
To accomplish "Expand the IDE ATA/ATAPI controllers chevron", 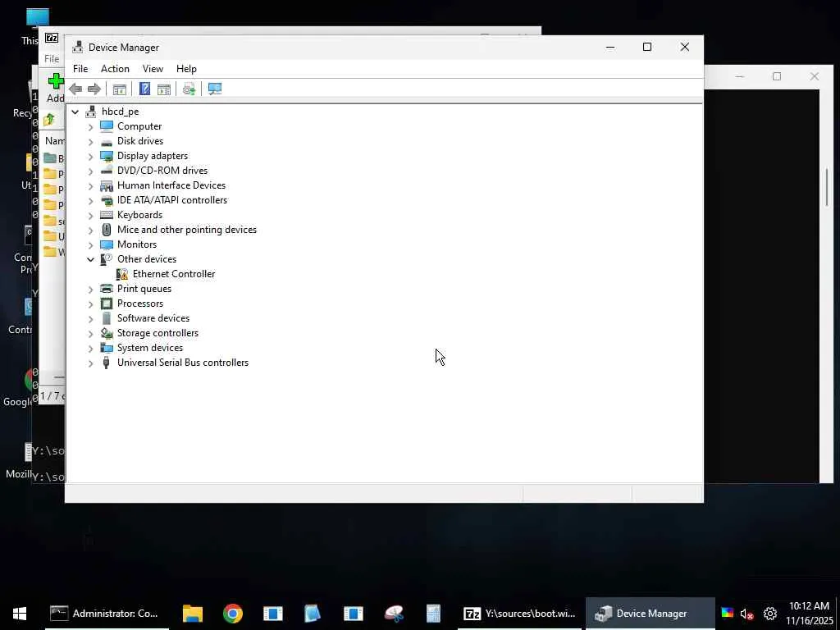I will [90, 200].
